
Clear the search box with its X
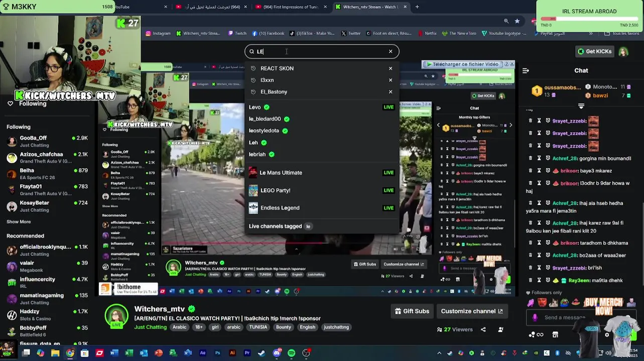(x=391, y=51)
